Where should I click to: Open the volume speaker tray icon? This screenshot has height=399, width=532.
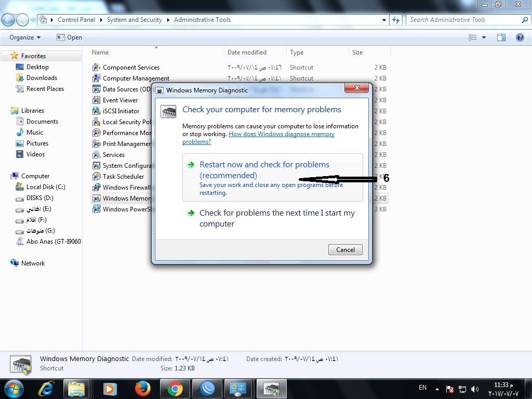(x=475, y=389)
